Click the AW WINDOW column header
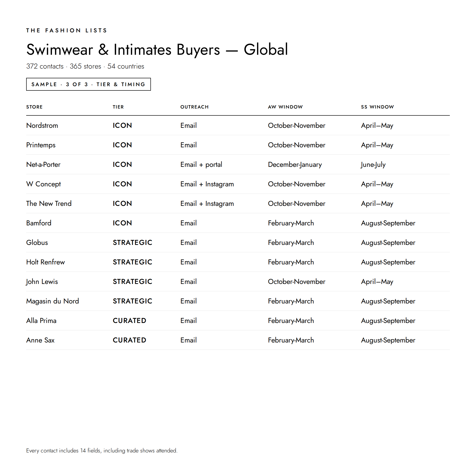 click(285, 107)
